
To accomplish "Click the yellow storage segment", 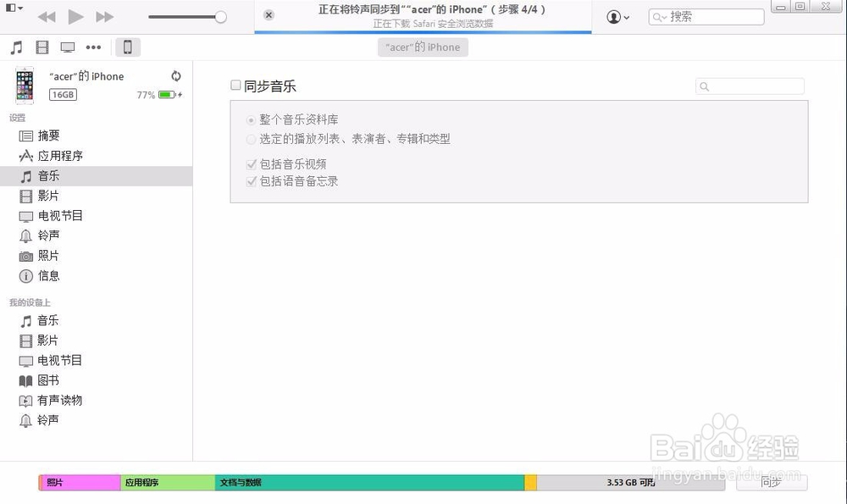I will 530,482.
